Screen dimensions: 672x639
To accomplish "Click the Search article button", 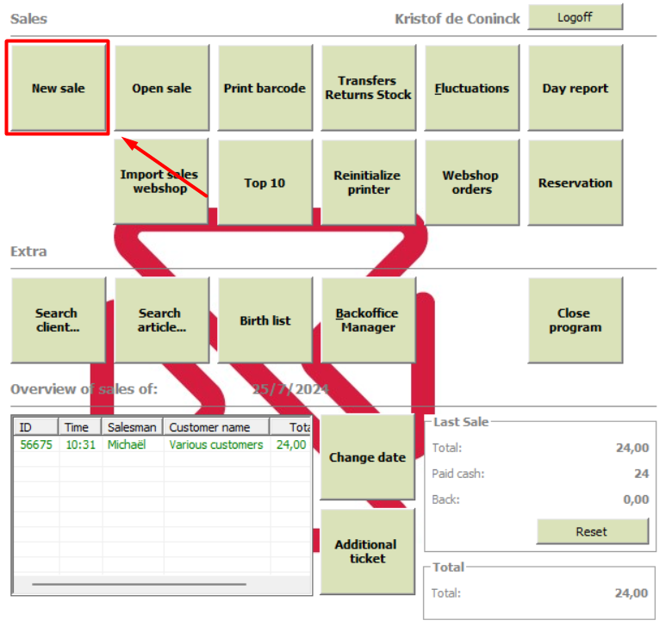I will 162,319.
